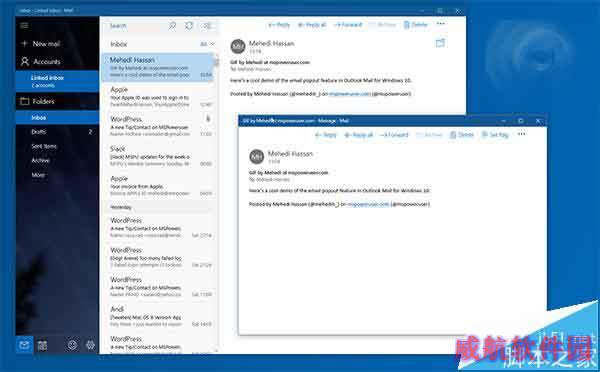Click Set flag in popup toolbar
This screenshot has height=372, width=600.
pyautogui.click(x=495, y=135)
